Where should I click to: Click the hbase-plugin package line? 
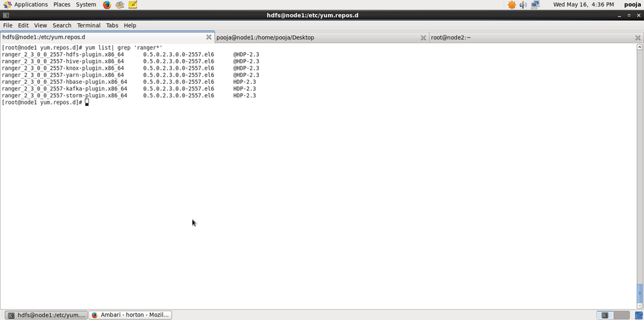pyautogui.click(x=128, y=82)
